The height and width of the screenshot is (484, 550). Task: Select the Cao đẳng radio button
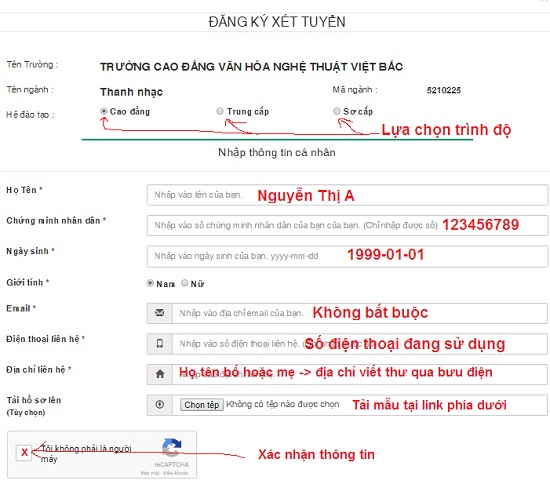tap(104, 111)
